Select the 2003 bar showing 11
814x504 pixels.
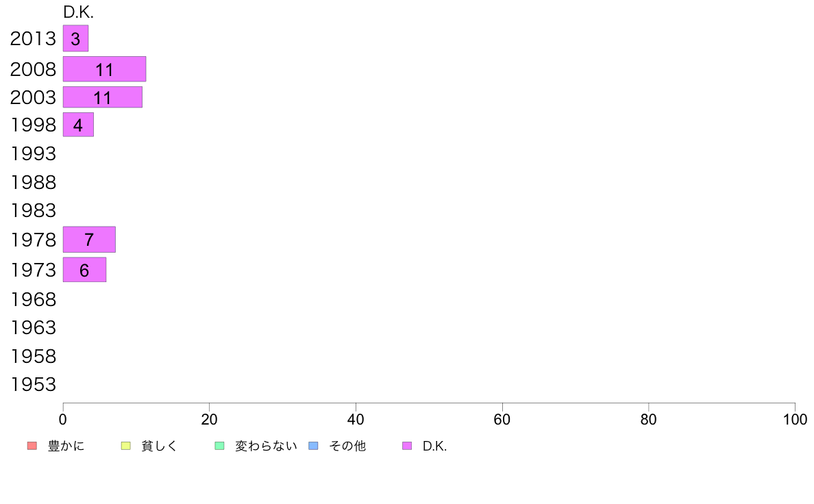[x=103, y=97]
